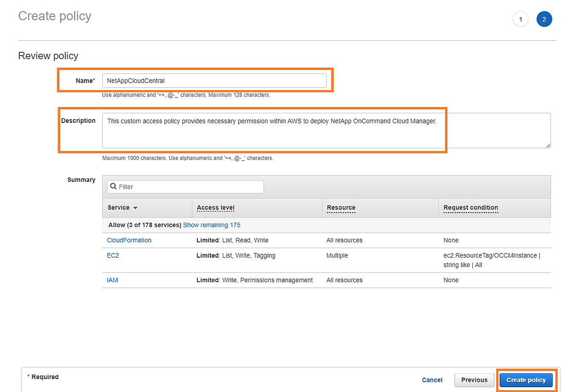Click the Resource column header

(x=341, y=208)
